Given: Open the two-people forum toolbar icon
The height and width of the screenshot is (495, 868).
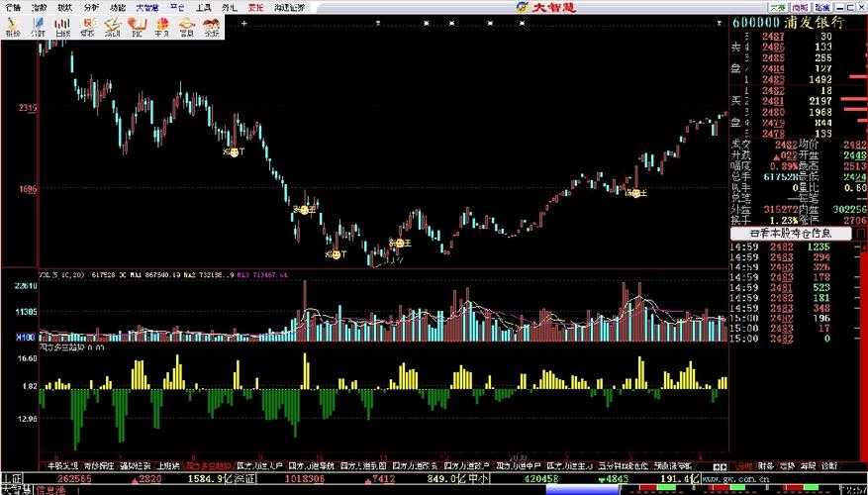Looking at the screenshot, I should click(x=211, y=26).
